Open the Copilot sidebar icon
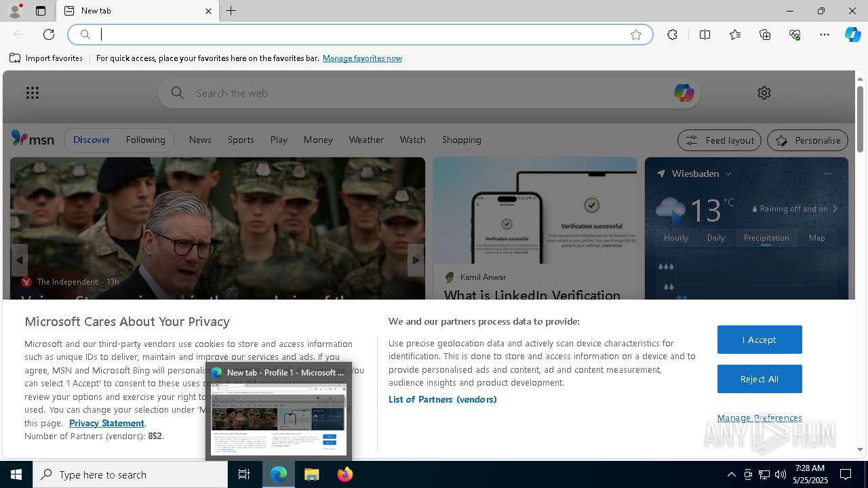Viewport: 868px width, 488px height. click(853, 35)
